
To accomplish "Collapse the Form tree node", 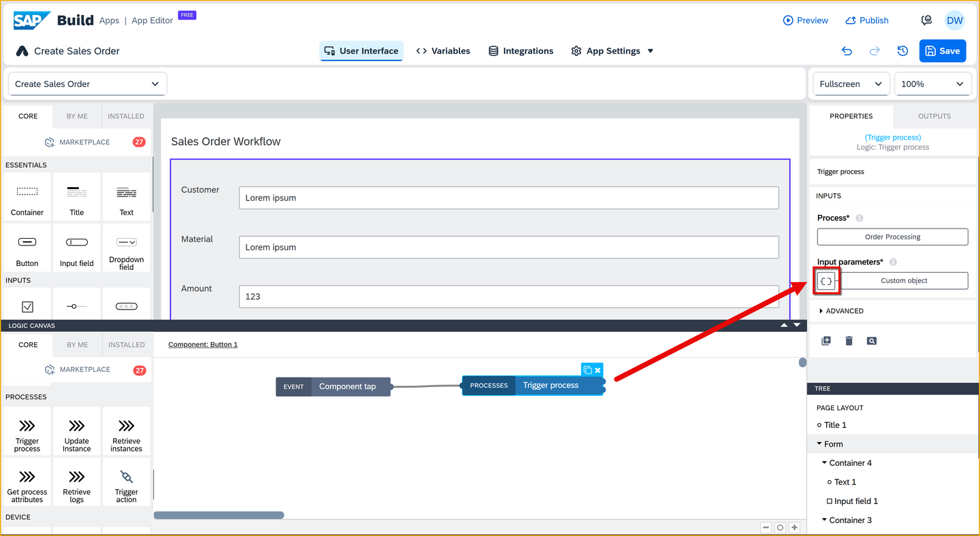I will [820, 444].
